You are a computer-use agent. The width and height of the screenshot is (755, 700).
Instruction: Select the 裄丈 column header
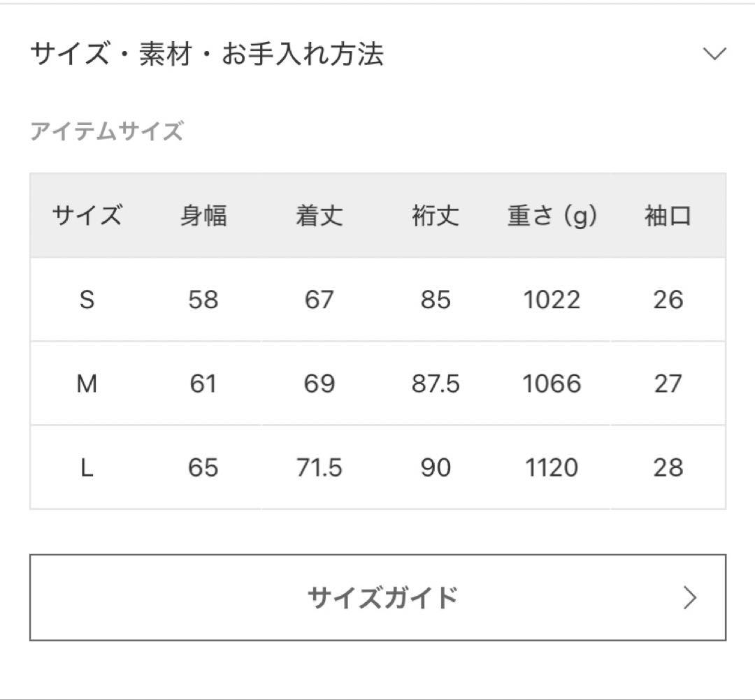(435, 217)
